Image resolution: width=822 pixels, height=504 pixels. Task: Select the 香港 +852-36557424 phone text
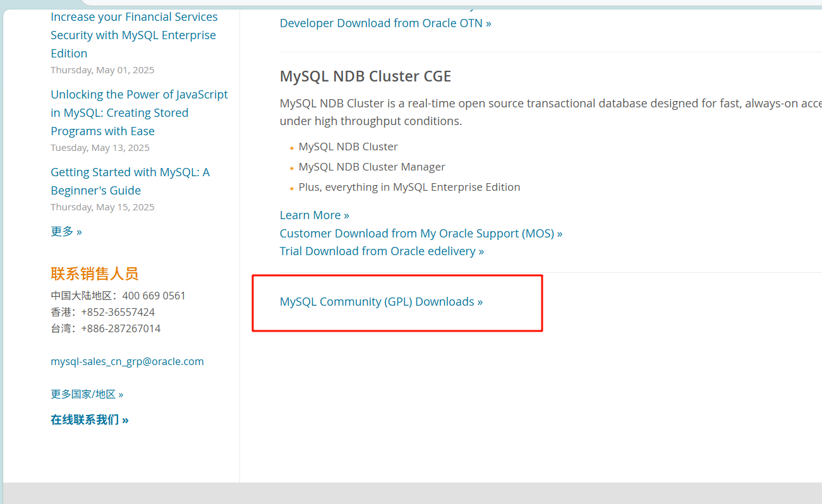pyautogui.click(x=102, y=312)
